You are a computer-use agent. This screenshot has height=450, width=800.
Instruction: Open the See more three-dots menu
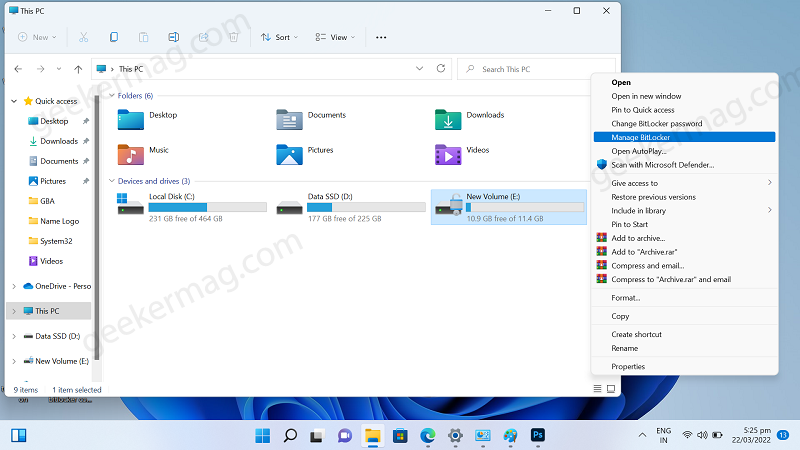381,37
